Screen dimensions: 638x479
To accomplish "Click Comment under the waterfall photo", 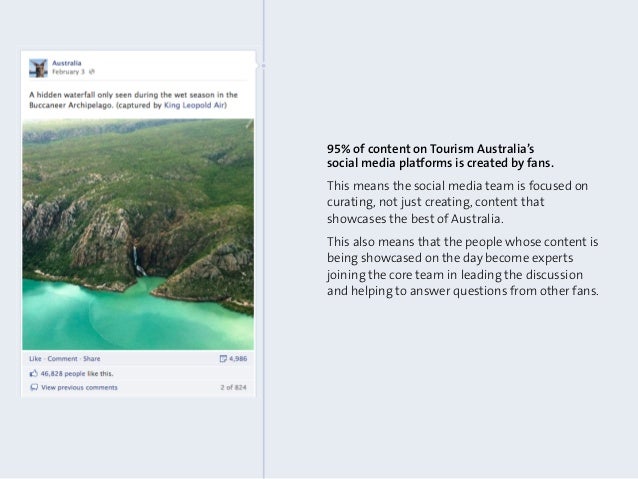I will pyautogui.click(x=62, y=359).
